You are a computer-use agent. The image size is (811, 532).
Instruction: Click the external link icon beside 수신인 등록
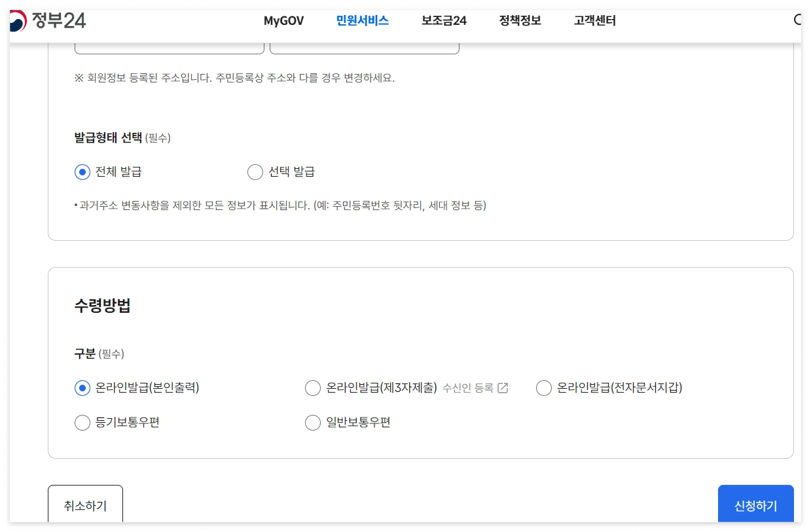(x=501, y=387)
